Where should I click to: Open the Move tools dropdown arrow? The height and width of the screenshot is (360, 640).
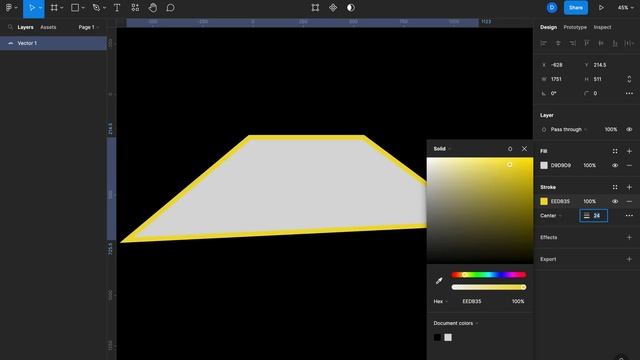(x=40, y=8)
